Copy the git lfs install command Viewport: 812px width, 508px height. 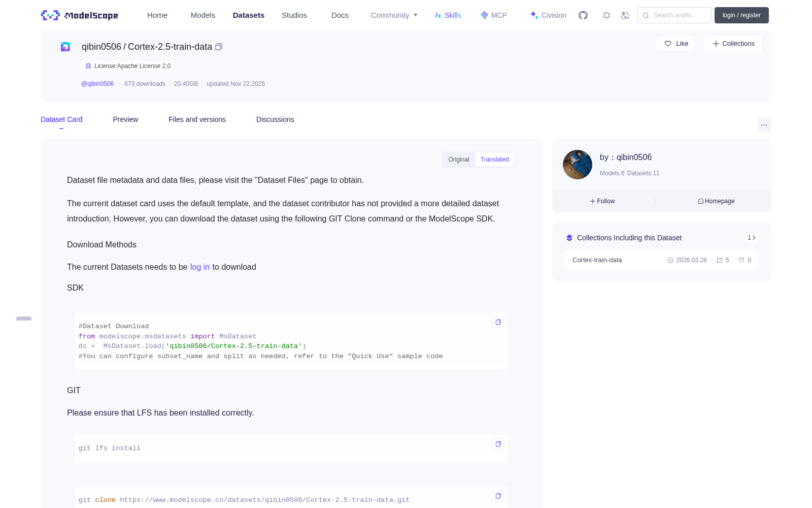[498, 444]
